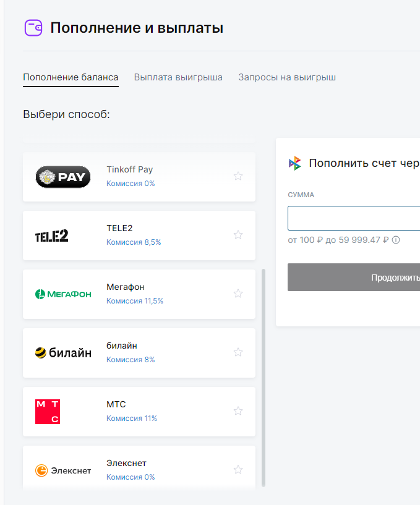The image size is (420, 505).
Task: Choose Элекснет method title text
Action: [126, 463]
